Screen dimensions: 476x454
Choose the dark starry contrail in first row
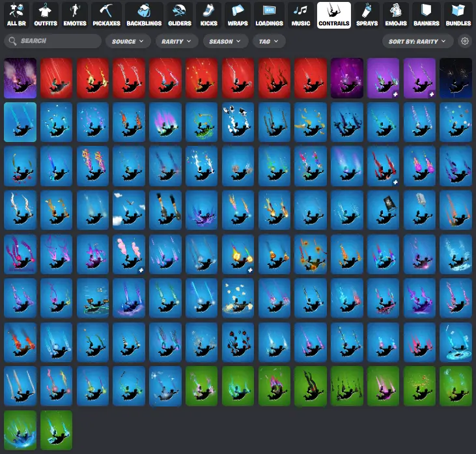click(455, 78)
